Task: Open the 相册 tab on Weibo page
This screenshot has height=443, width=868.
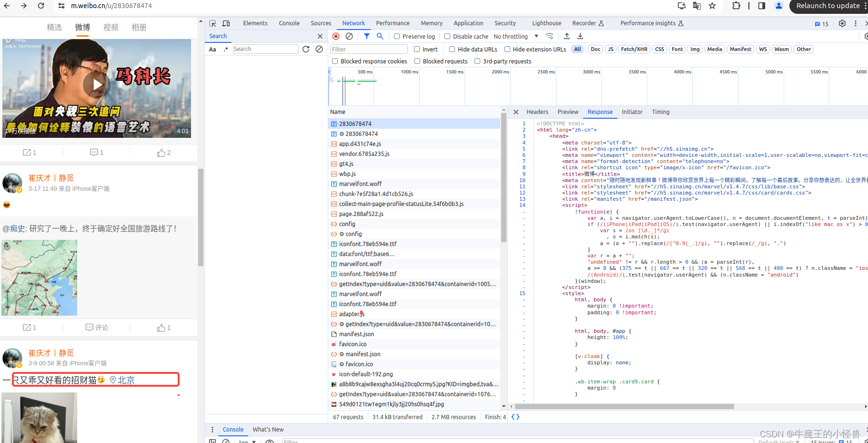Action: [x=139, y=28]
